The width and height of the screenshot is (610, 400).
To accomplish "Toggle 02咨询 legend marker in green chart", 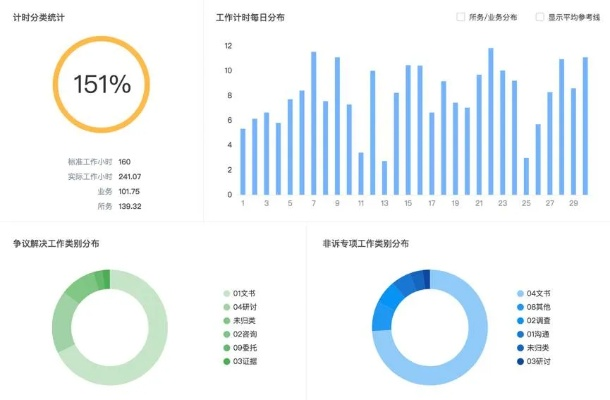I will click(x=225, y=333).
